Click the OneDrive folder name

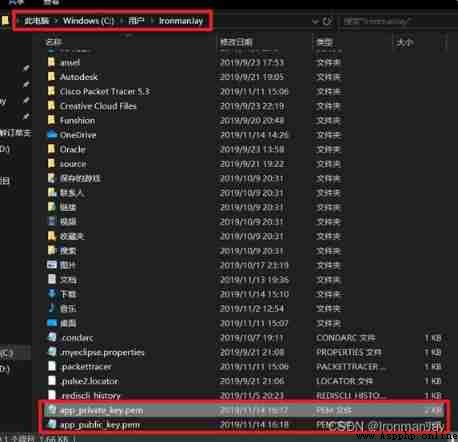78,135
